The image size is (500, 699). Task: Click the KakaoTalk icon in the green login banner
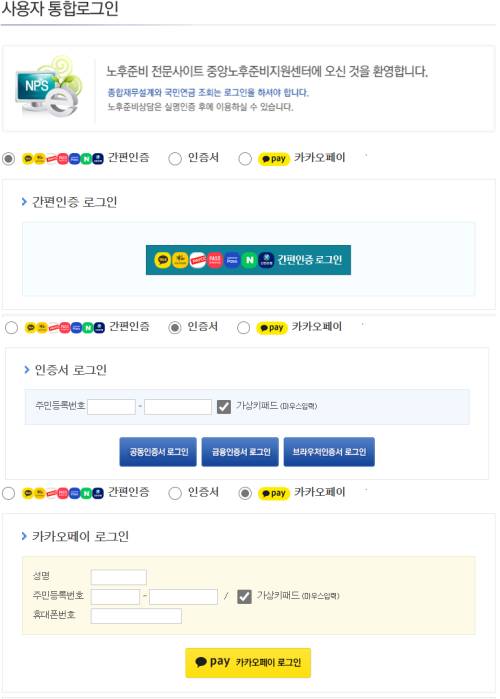tap(162, 259)
